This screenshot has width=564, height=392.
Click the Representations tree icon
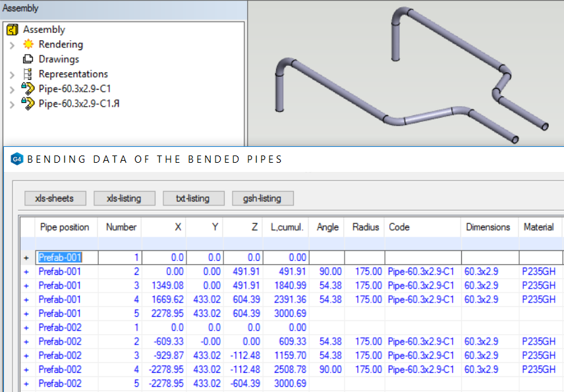[x=28, y=74]
